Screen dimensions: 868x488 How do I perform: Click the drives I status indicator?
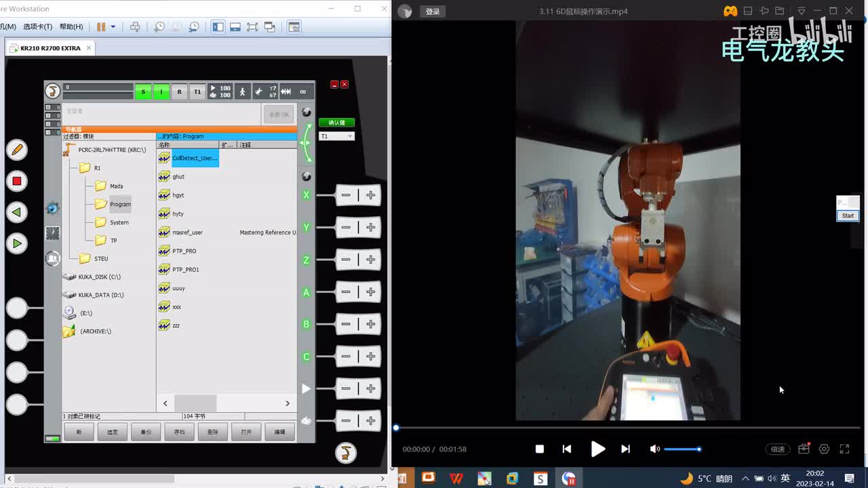pos(161,91)
